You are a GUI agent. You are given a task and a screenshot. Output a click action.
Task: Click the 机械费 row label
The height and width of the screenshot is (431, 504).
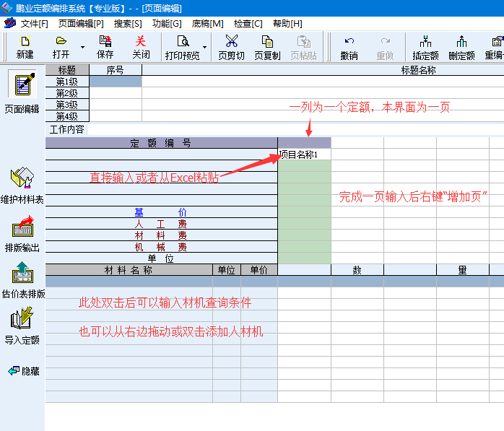click(x=161, y=247)
